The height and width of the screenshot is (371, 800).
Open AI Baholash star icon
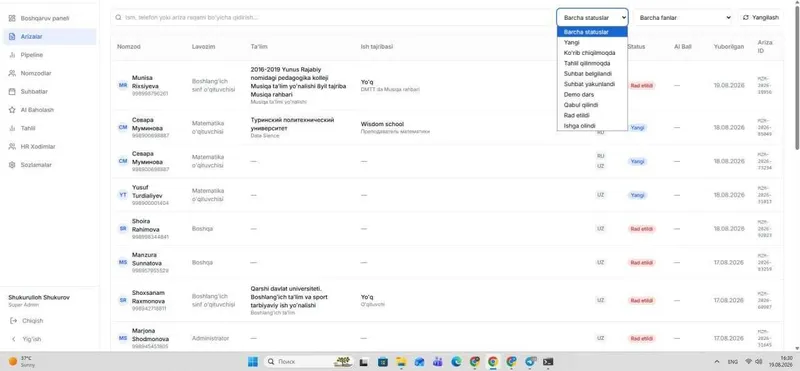click(x=12, y=110)
